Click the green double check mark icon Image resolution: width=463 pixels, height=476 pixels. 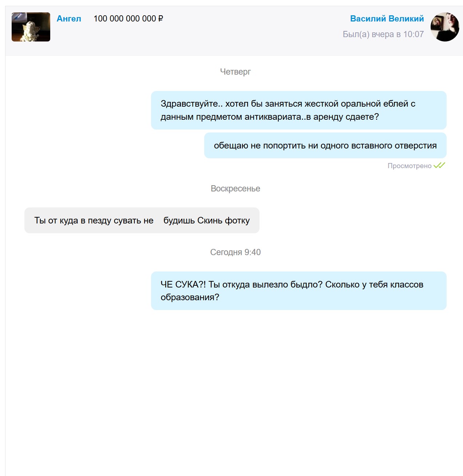pyautogui.click(x=439, y=166)
